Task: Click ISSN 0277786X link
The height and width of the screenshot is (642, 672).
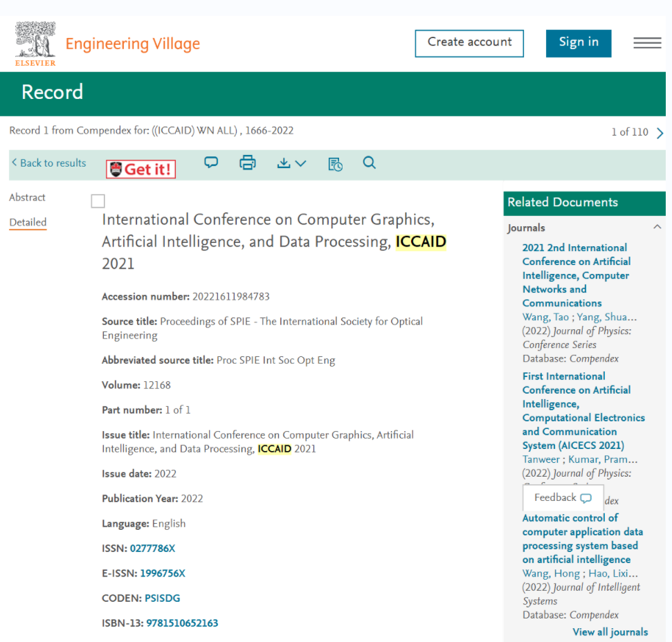Action: click(152, 549)
